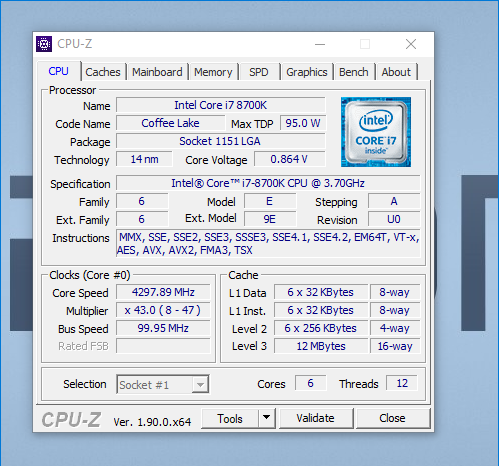Click the Close button at bottom
This screenshot has height=466, width=499.
392,418
